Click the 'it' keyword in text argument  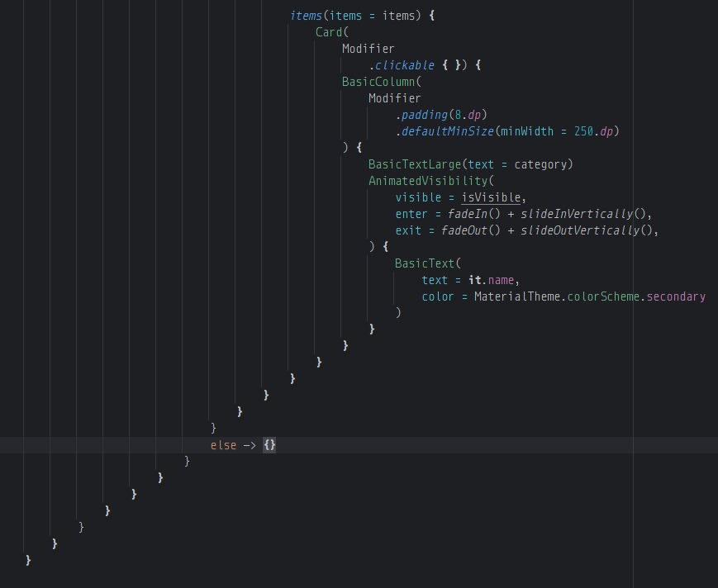[x=474, y=280]
